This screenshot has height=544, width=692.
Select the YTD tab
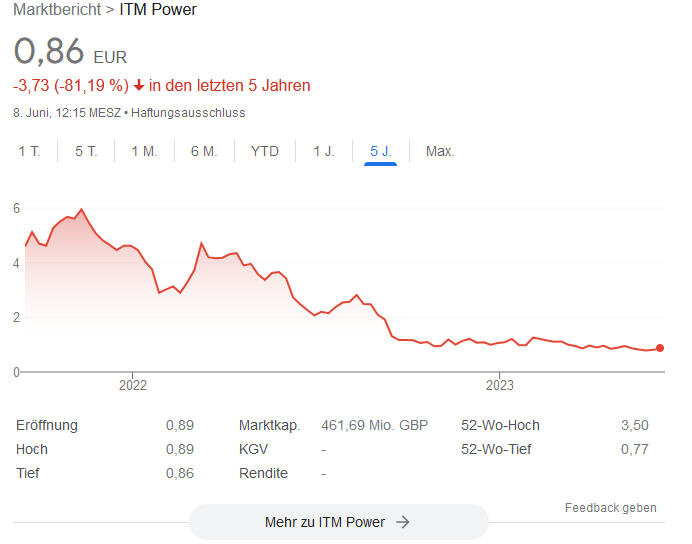265,151
